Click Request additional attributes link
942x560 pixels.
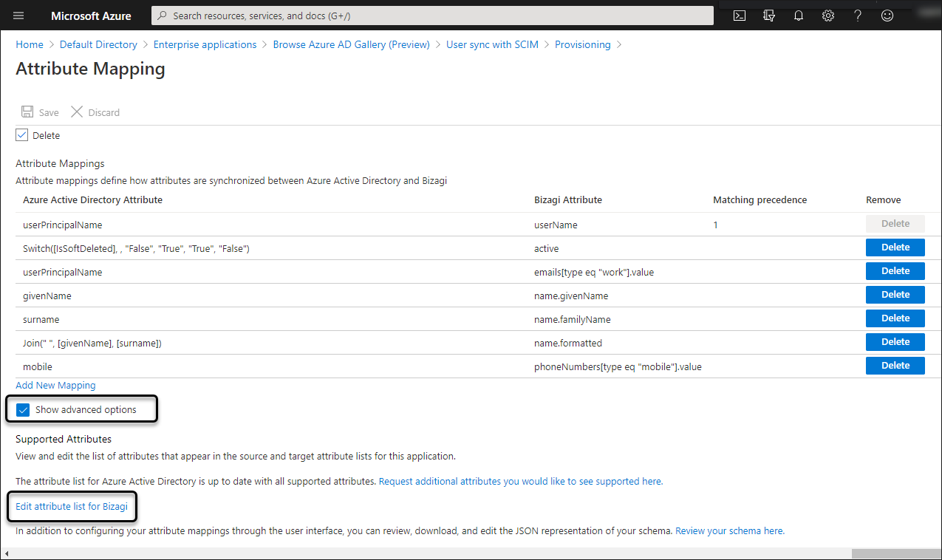(521, 481)
